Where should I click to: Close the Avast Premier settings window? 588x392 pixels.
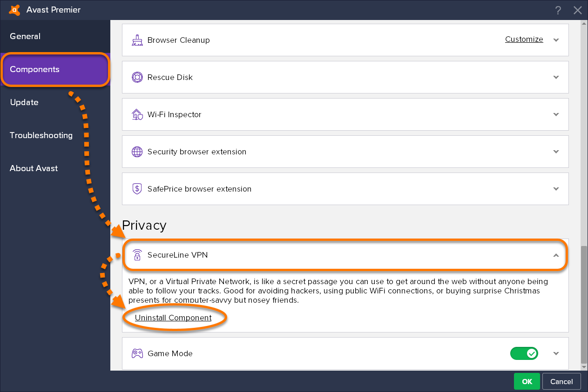578,10
